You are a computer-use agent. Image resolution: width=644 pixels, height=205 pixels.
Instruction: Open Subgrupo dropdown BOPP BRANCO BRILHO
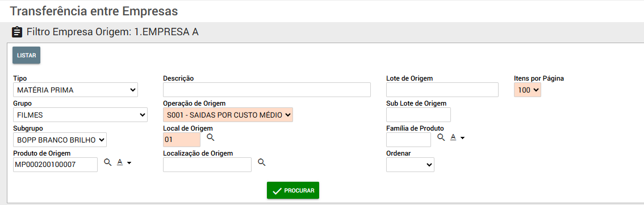(x=60, y=140)
